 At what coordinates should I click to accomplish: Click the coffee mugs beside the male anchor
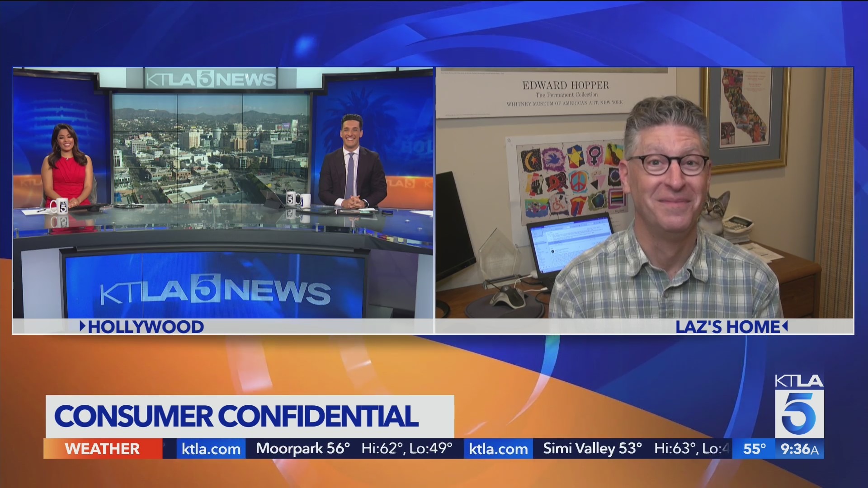(x=298, y=199)
